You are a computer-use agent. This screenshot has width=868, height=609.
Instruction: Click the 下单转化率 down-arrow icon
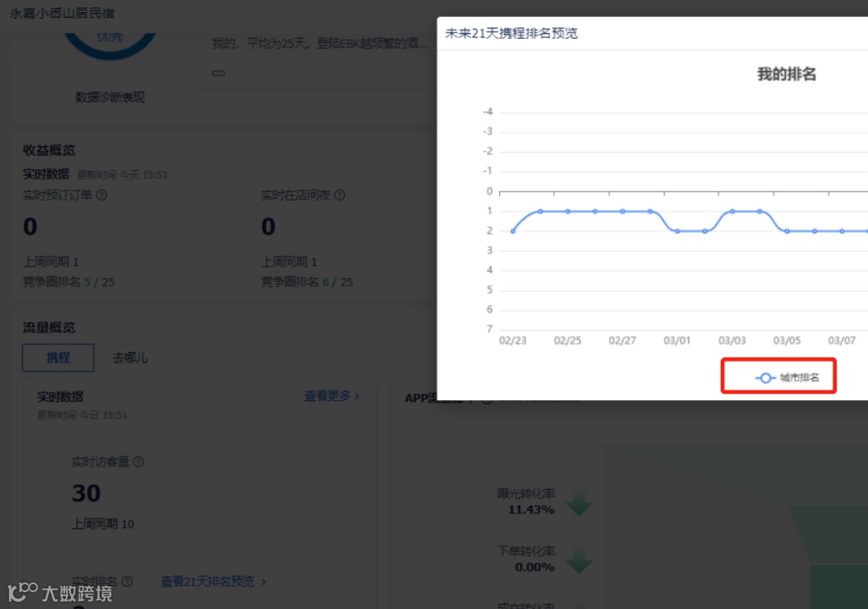(579, 560)
